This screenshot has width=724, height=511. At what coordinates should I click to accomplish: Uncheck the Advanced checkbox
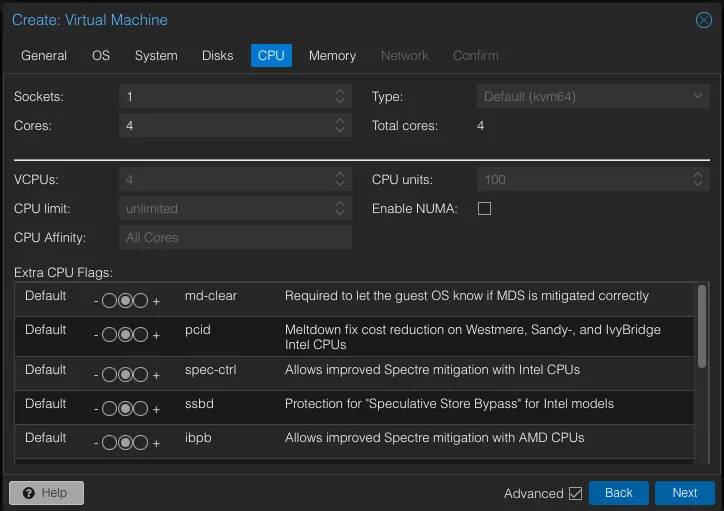575,493
